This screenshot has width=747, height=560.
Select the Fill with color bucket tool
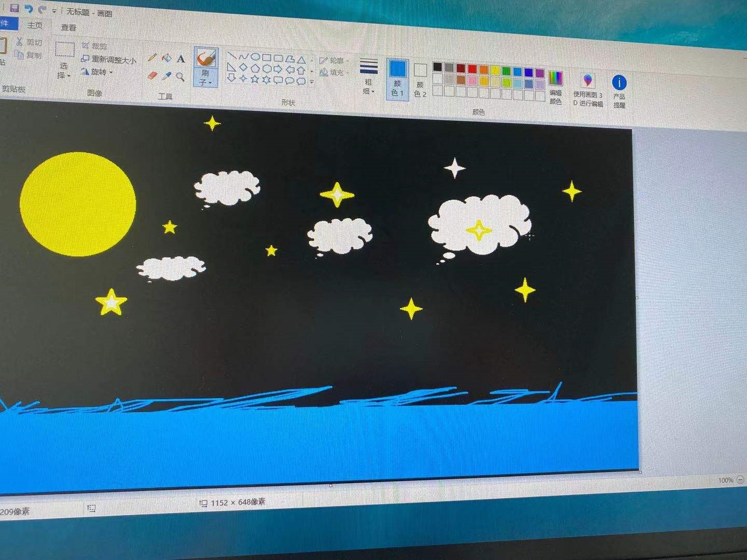coord(167,58)
